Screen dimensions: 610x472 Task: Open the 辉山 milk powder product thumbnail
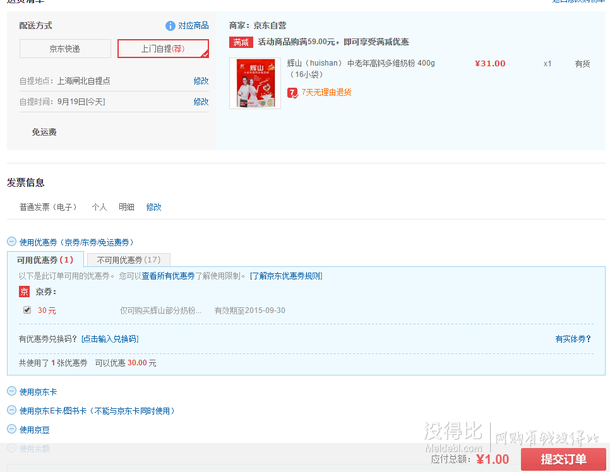pos(255,83)
